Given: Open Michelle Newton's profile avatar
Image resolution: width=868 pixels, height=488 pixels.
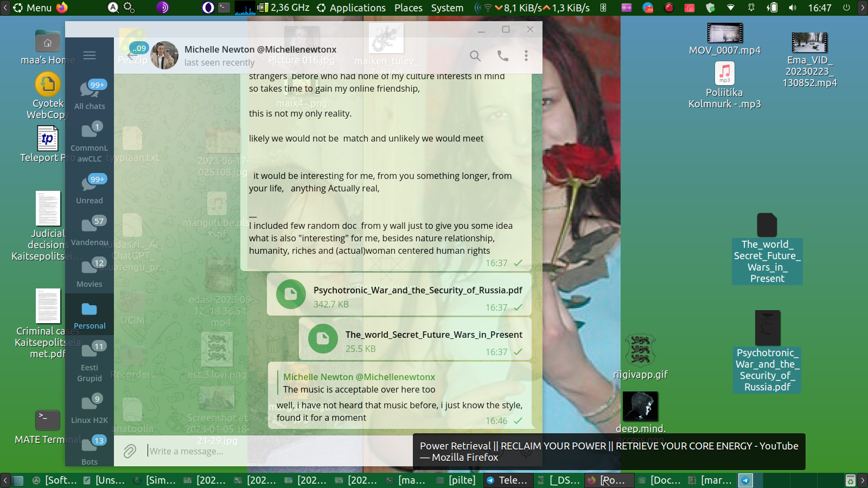Looking at the screenshot, I should pos(164,55).
